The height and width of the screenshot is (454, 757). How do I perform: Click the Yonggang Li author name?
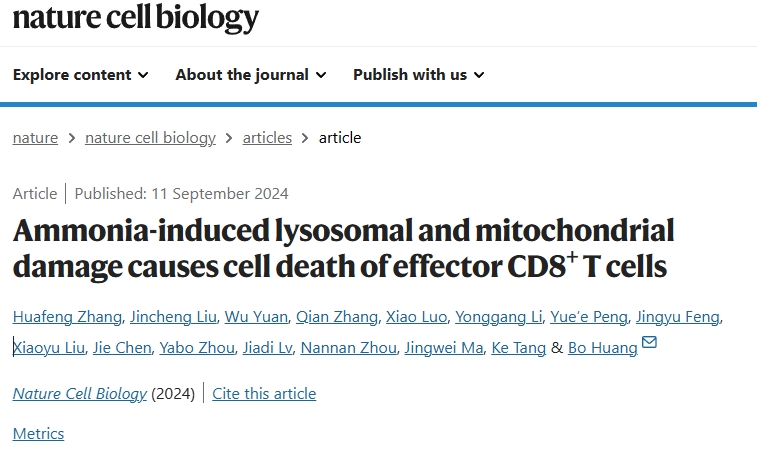(498, 317)
